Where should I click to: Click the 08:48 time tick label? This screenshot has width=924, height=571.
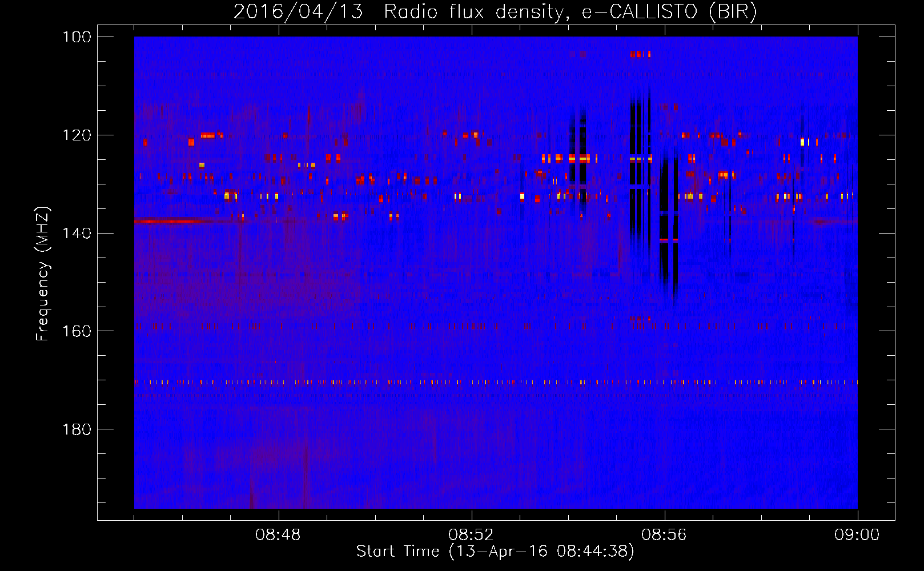tap(278, 535)
